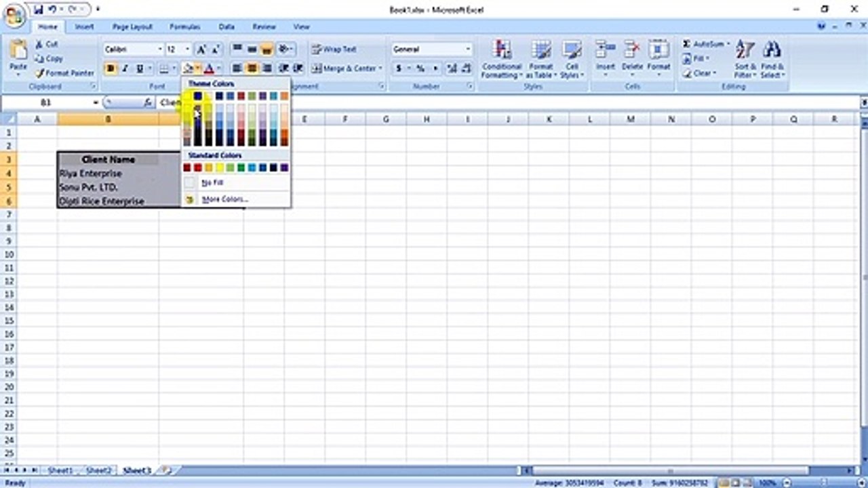Switch to the Page Layout tab
Image resolution: width=868 pixels, height=488 pixels.
(x=132, y=26)
